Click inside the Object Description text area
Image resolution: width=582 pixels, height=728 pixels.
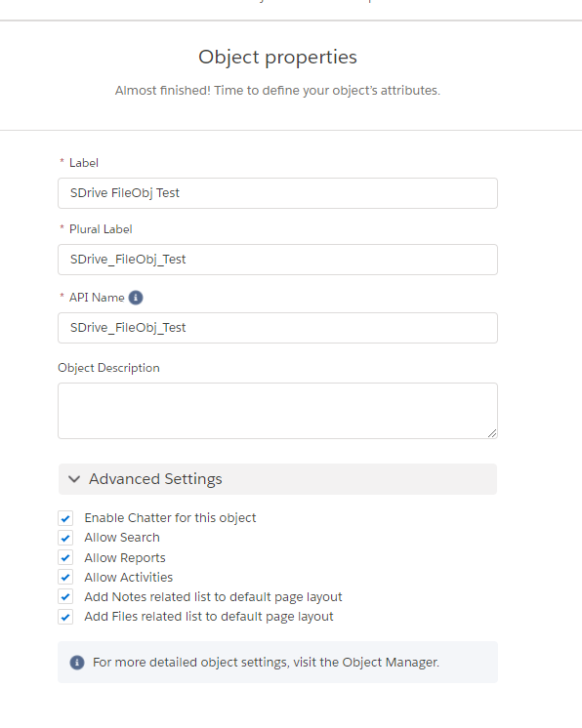pyautogui.click(x=277, y=411)
